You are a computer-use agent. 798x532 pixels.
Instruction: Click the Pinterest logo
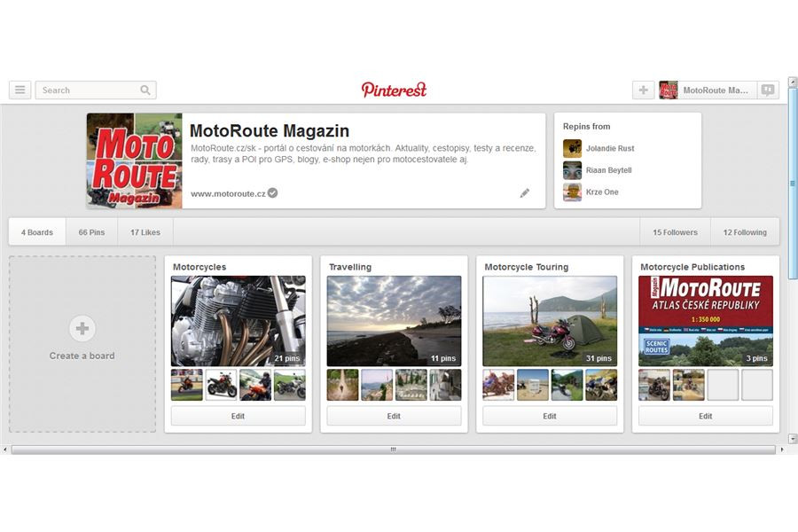(x=394, y=90)
